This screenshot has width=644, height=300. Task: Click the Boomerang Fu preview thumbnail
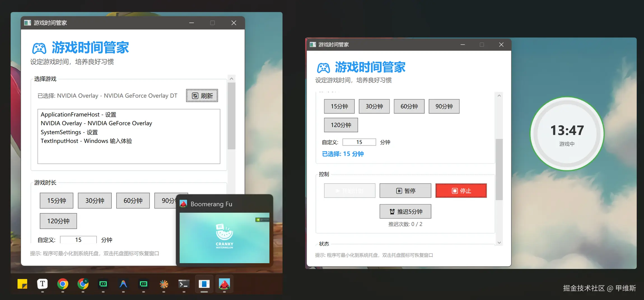coord(224,238)
